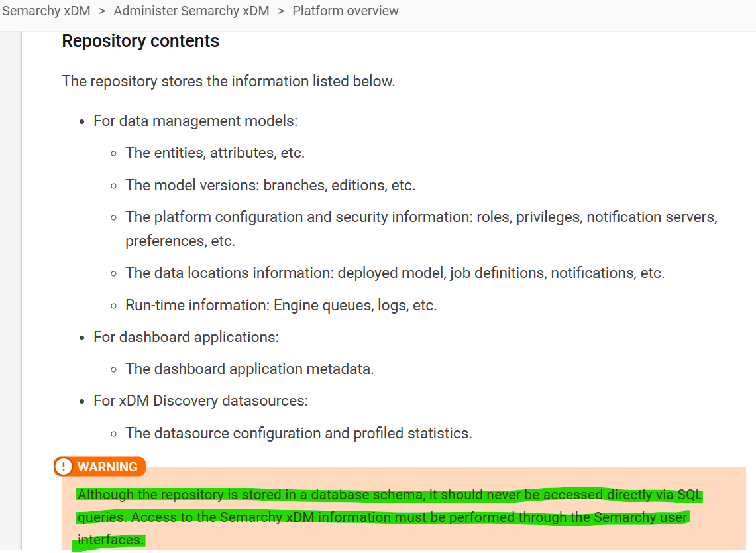Click 'For xDM Discovery datasources:' bullet
Viewport: 756px width, 553px height.
point(201,400)
